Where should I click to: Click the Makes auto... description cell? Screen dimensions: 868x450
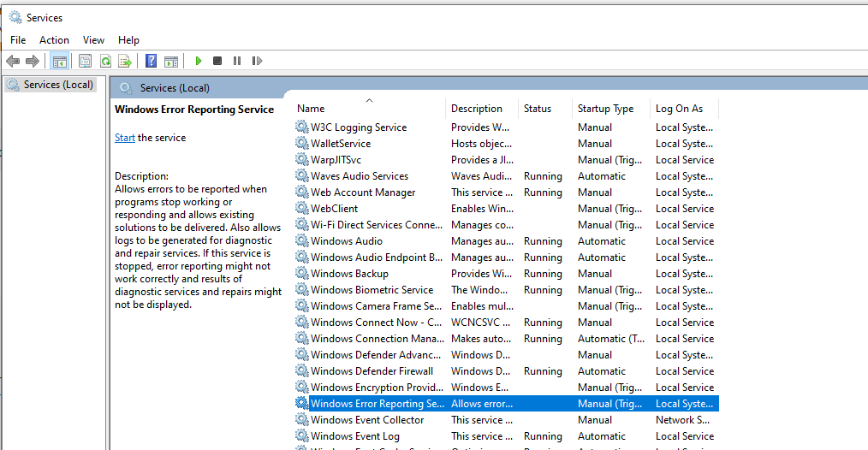[481, 339]
